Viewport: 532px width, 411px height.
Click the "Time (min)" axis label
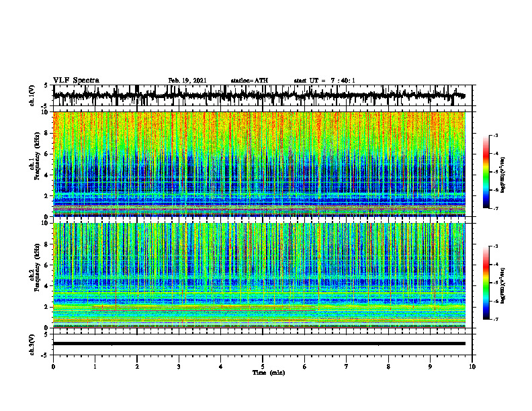click(269, 373)
